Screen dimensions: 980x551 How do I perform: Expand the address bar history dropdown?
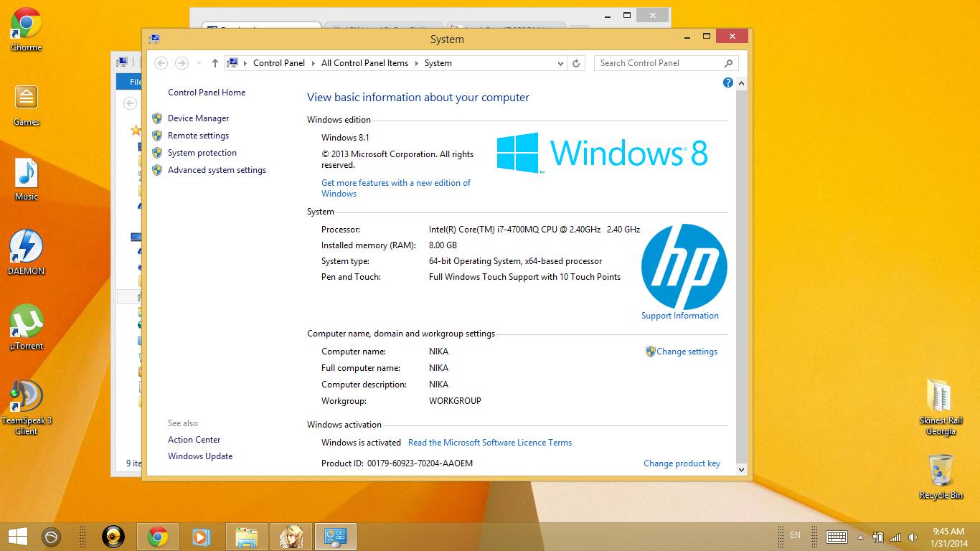point(560,63)
